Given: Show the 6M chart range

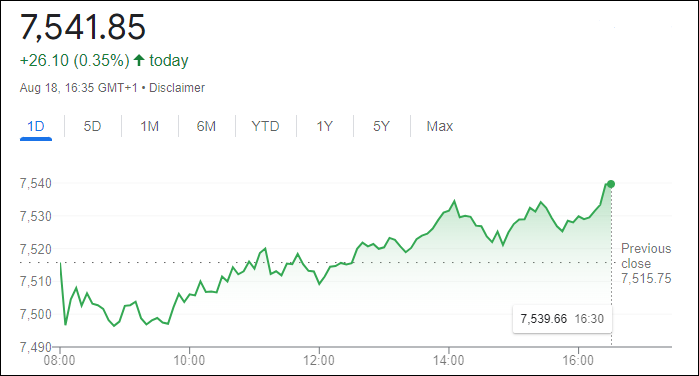Looking at the screenshot, I should coord(206,127).
